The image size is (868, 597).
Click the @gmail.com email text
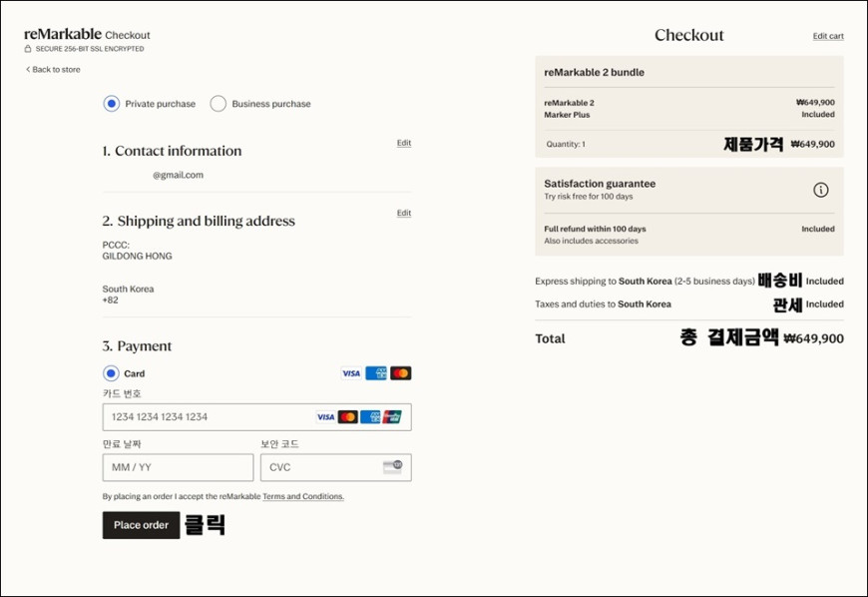[x=179, y=175]
